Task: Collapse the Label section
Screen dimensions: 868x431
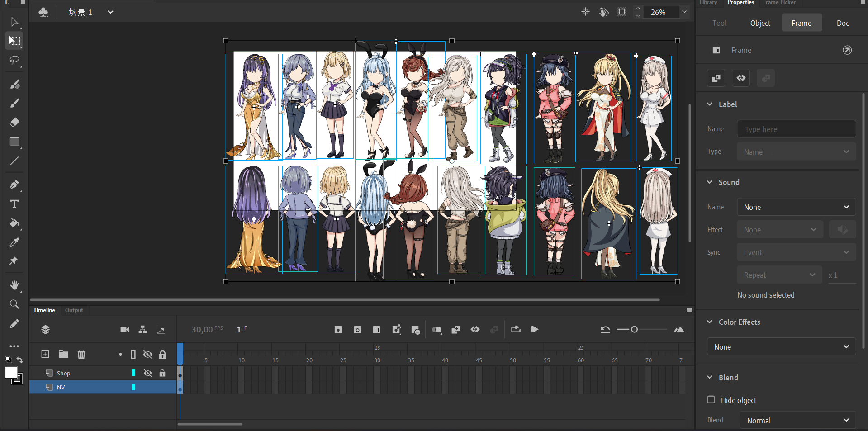Action: [x=710, y=104]
